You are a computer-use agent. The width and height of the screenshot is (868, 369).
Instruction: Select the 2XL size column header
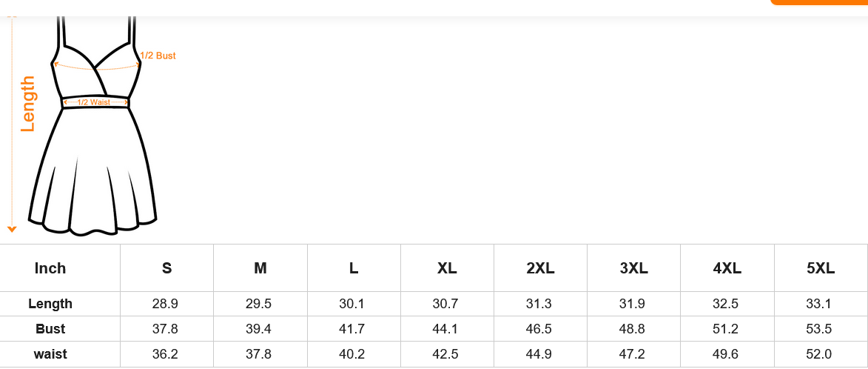coord(540,268)
